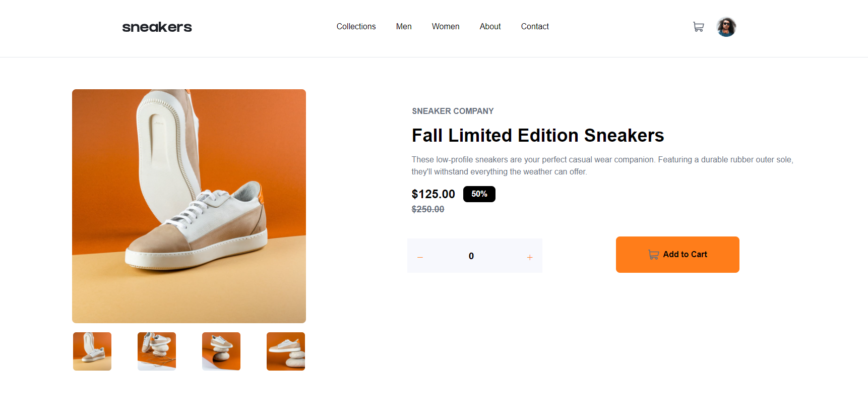868x419 pixels.
Task: Click the user profile avatar
Action: (x=726, y=27)
